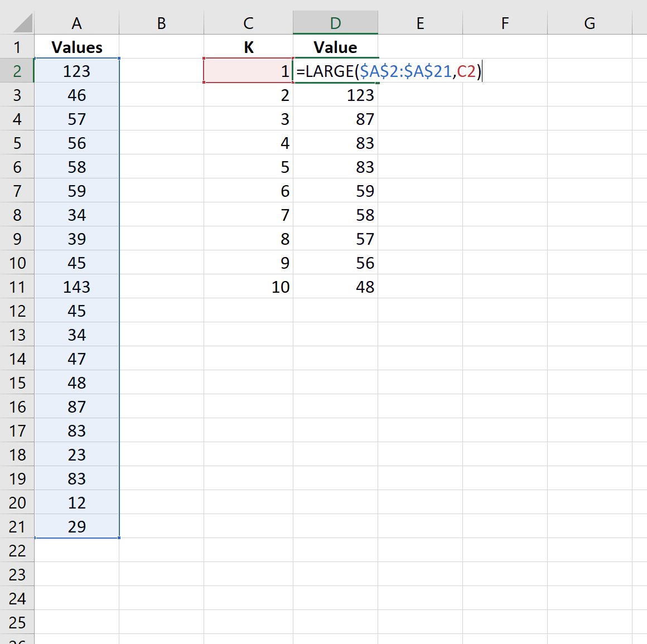The image size is (647, 644).
Task: Click cell A16 with value 87
Action: [x=77, y=406]
